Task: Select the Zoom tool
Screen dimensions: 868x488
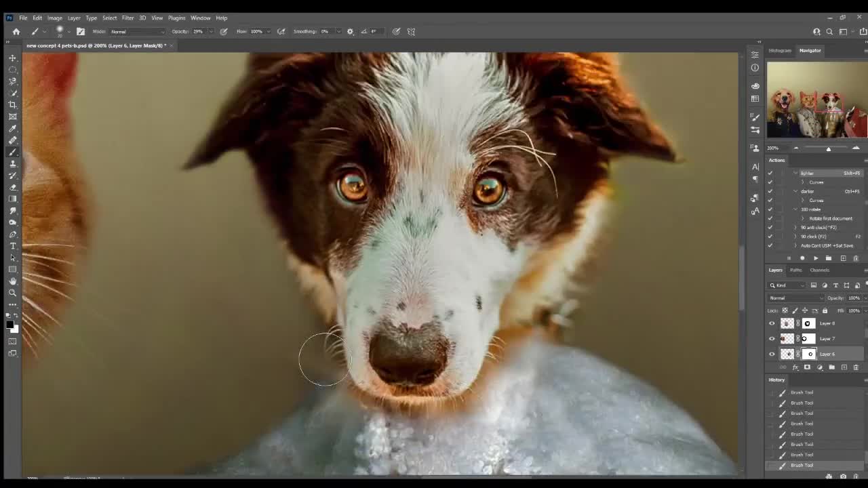Action: click(x=12, y=293)
